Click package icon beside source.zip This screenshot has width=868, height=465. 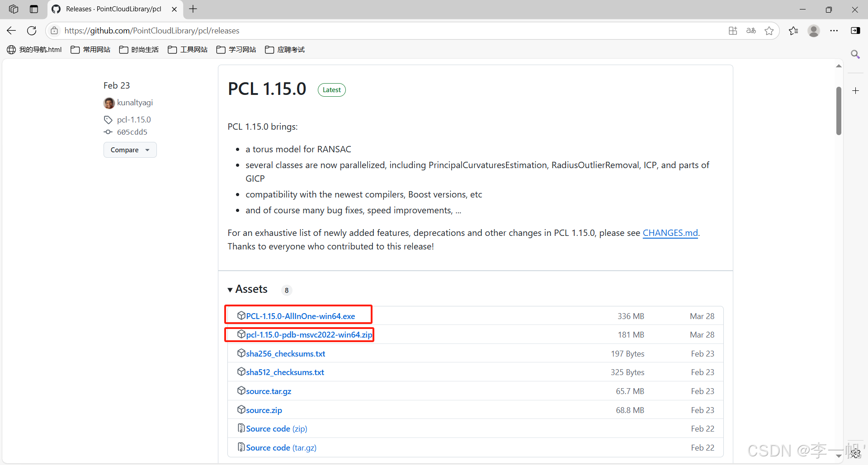pyautogui.click(x=241, y=409)
